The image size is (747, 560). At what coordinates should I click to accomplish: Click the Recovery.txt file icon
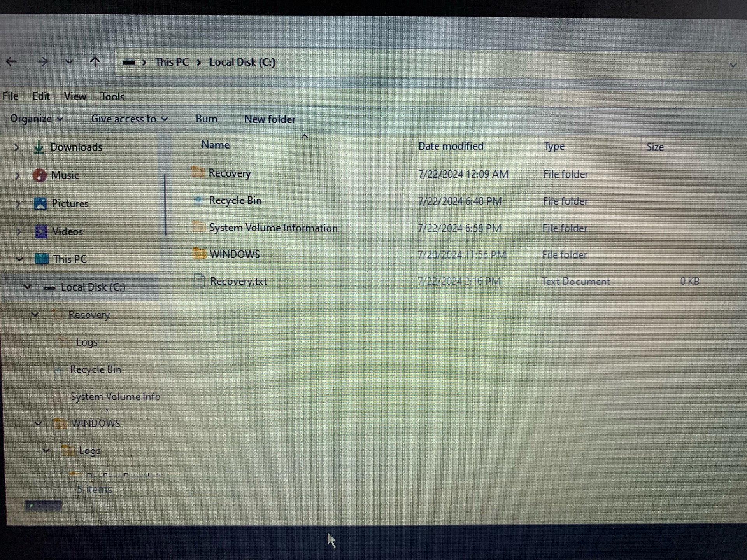click(199, 280)
